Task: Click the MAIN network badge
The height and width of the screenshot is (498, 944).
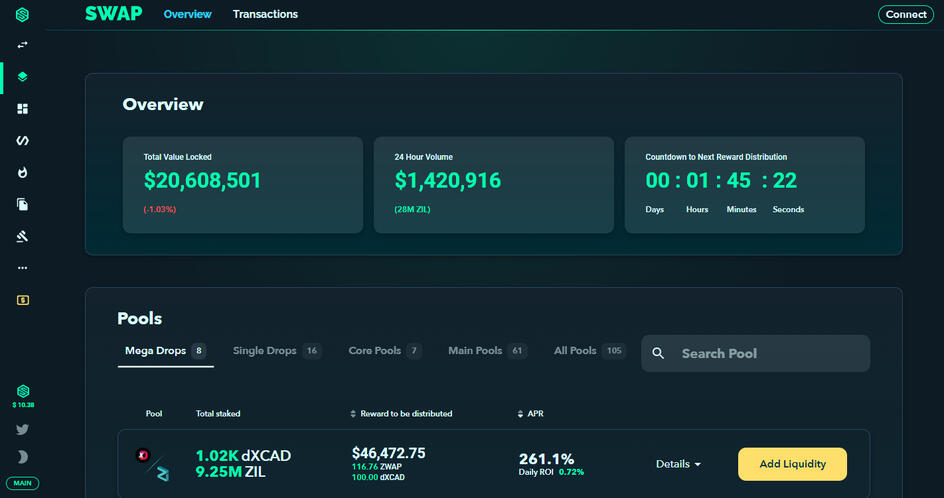Action: [22, 483]
